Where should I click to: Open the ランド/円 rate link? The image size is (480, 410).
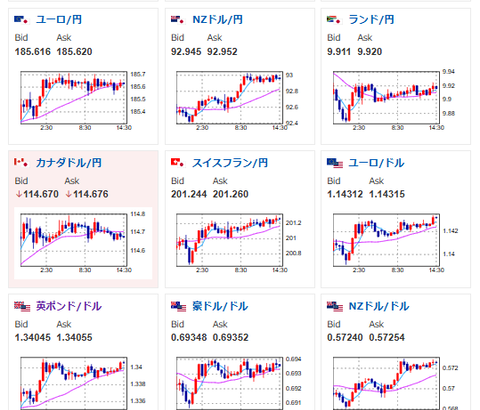(371, 20)
